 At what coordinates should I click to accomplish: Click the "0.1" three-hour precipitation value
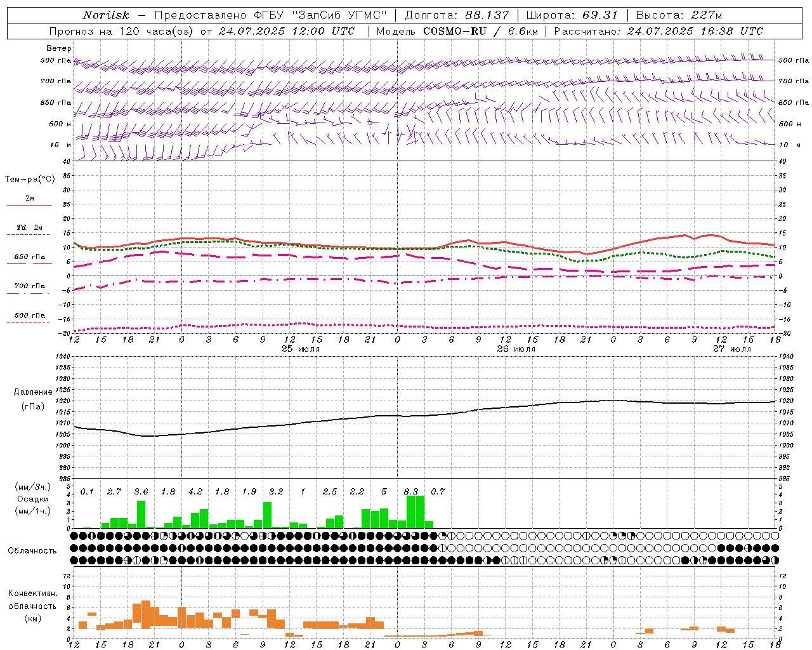pos(88,492)
